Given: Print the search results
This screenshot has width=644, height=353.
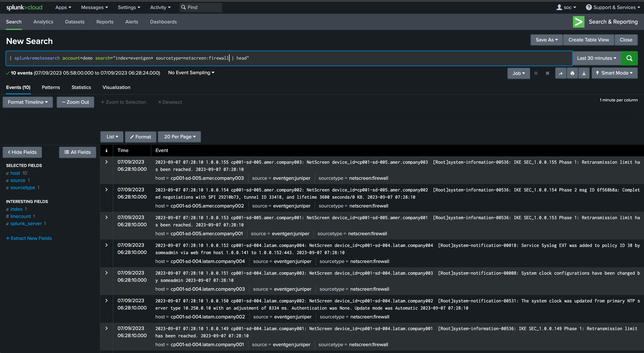Looking at the screenshot, I should click(572, 73).
